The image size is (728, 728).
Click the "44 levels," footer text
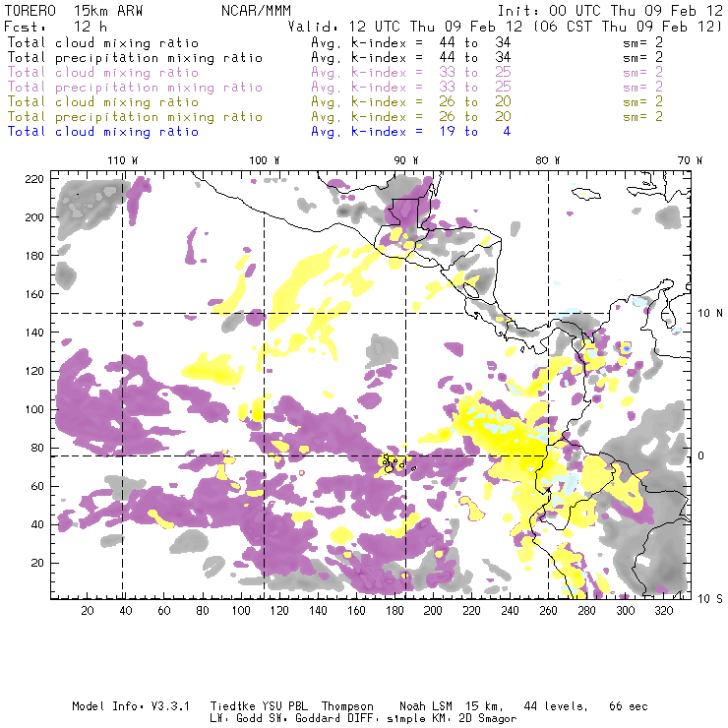coord(556,706)
